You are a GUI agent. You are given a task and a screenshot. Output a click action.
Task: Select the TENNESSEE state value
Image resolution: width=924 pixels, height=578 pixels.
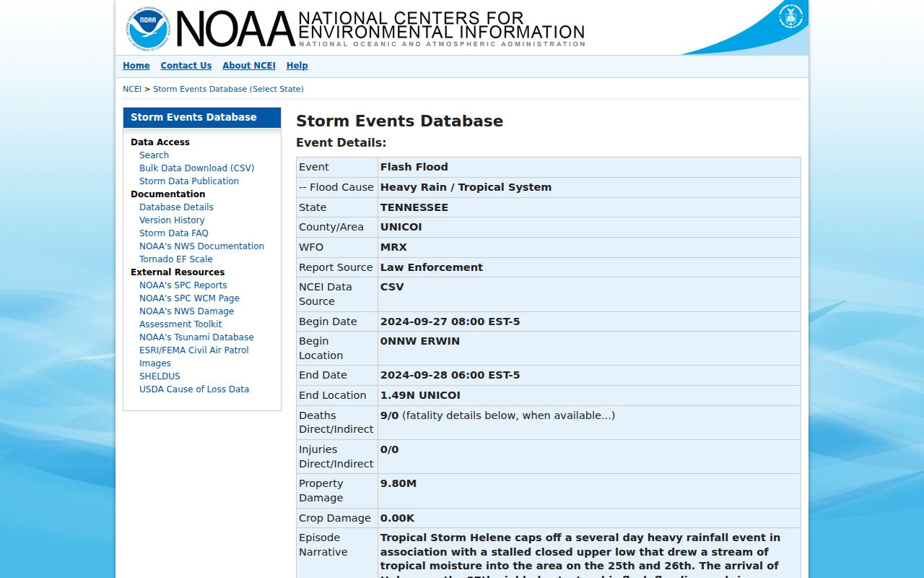pos(414,207)
